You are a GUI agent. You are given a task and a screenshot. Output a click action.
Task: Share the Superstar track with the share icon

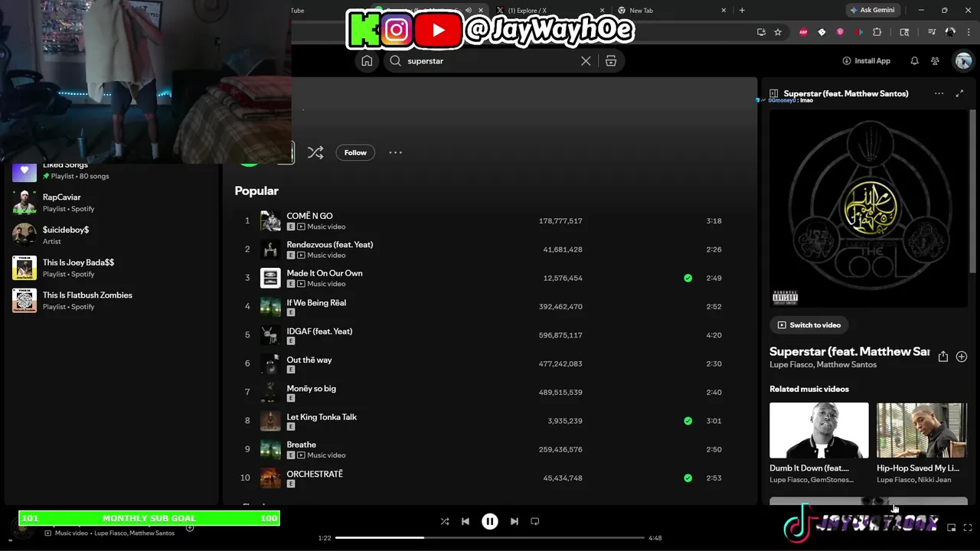point(943,357)
